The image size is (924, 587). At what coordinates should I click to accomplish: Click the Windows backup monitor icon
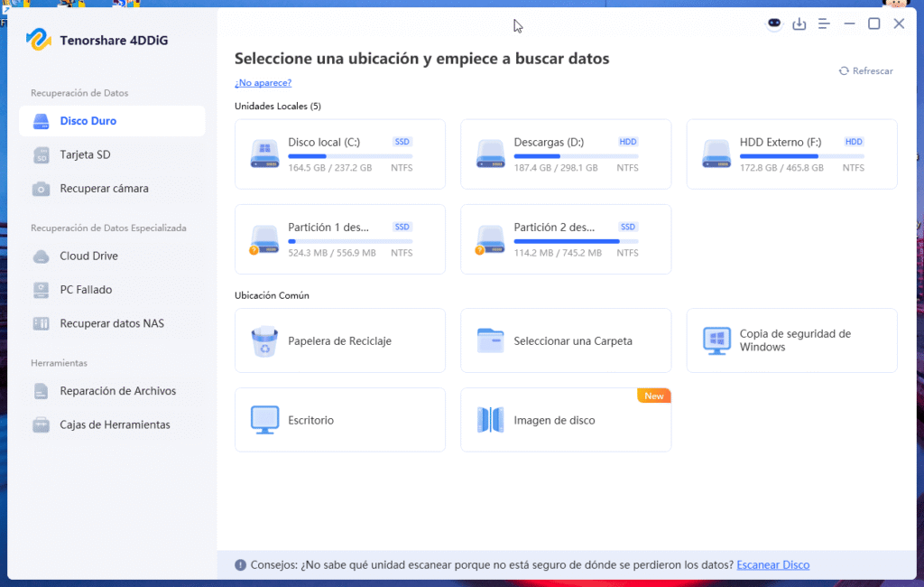point(716,340)
